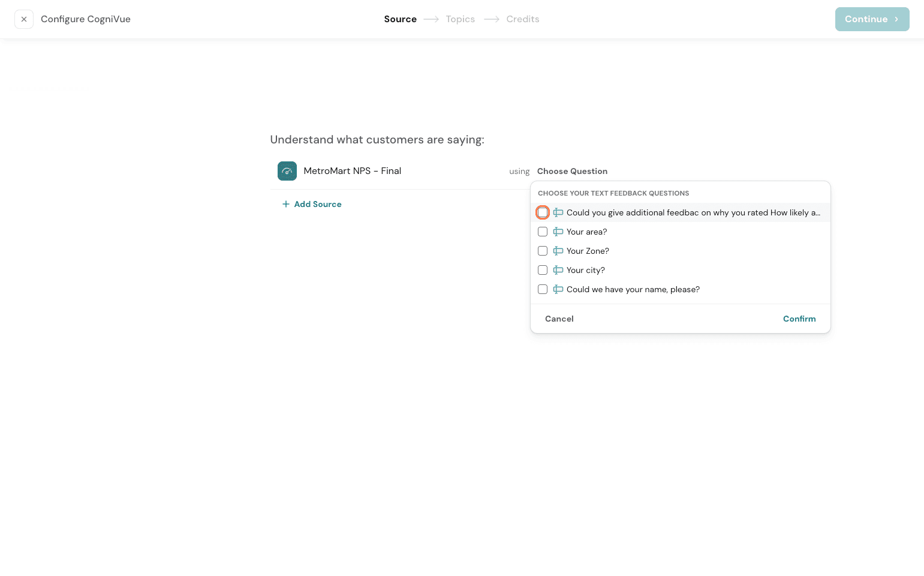The height and width of the screenshot is (576, 924).
Task: Select the 'Your city?' checkbox
Action: point(543,270)
